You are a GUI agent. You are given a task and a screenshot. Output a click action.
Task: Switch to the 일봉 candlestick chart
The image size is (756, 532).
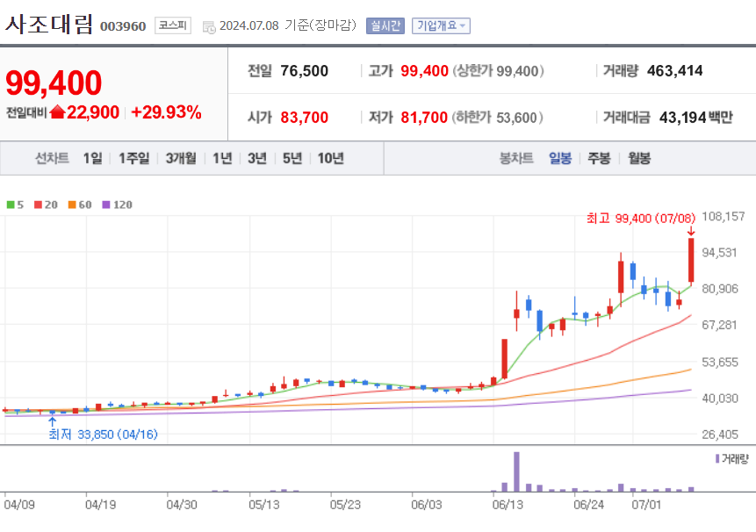click(560, 158)
